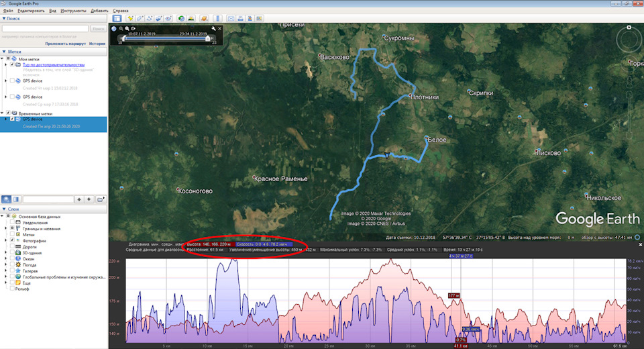This screenshot has height=349, width=644.
Task: Enable the 3D-здания layer
Action: click(x=12, y=253)
